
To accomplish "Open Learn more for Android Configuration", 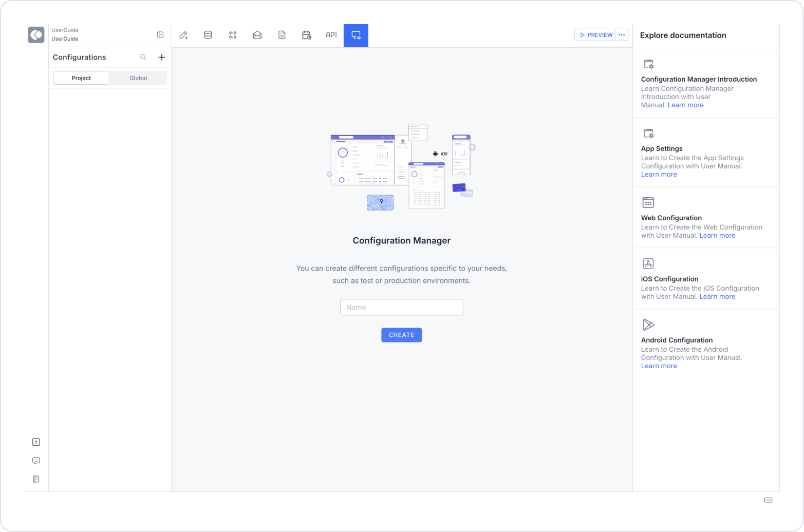I will point(659,366).
